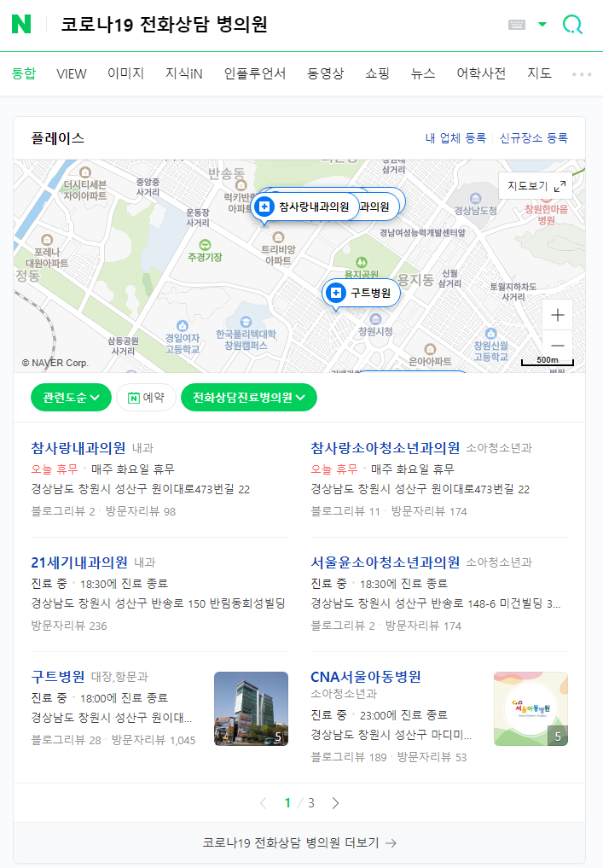
Task: Click the green Naver N logo
Action: [x=21, y=24]
